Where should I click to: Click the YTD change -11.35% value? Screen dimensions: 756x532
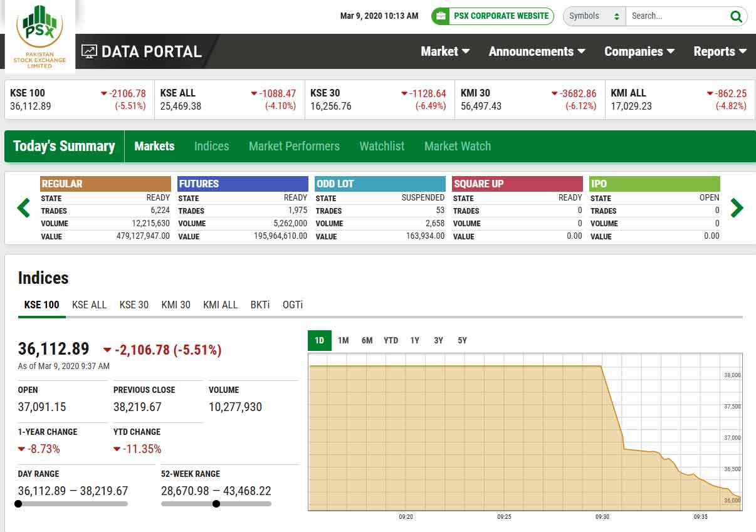(137, 449)
